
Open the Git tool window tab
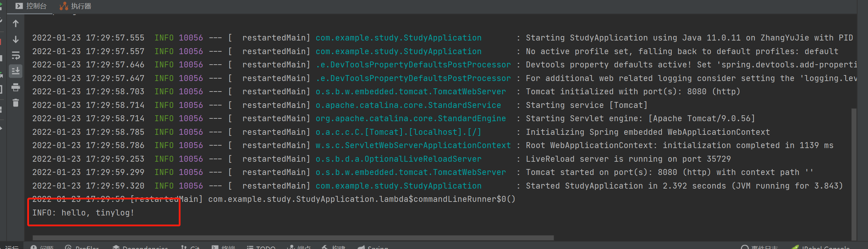click(190, 247)
